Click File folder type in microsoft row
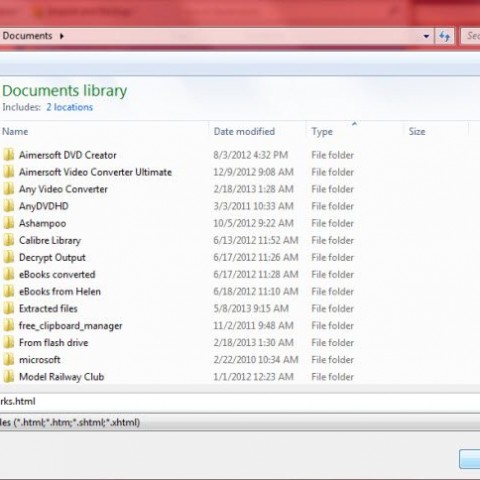480x480 pixels. 332,360
